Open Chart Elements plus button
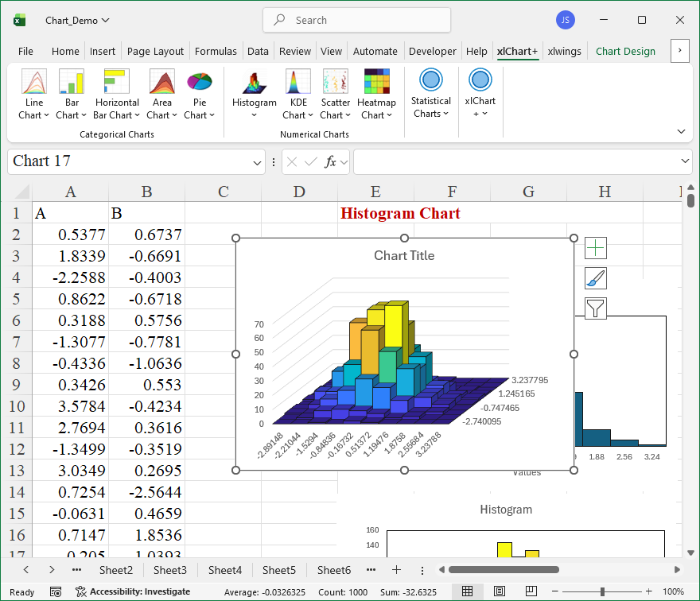The width and height of the screenshot is (700, 601). point(596,248)
